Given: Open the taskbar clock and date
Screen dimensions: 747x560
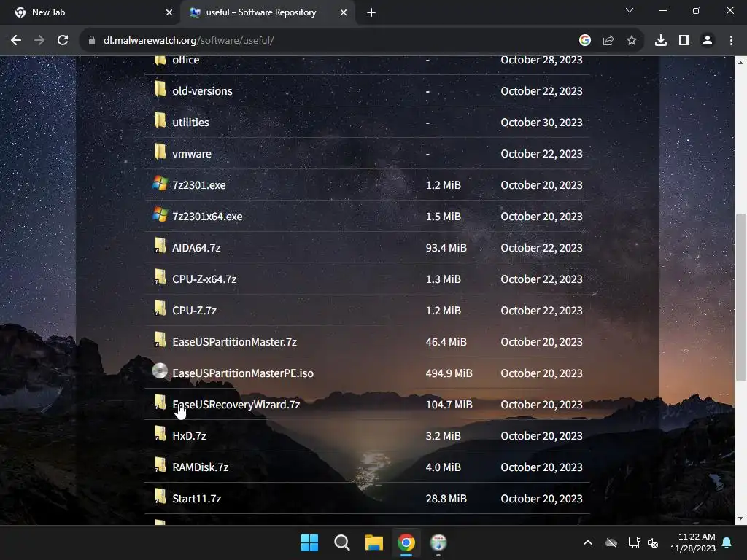Looking at the screenshot, I should point(693,542).
